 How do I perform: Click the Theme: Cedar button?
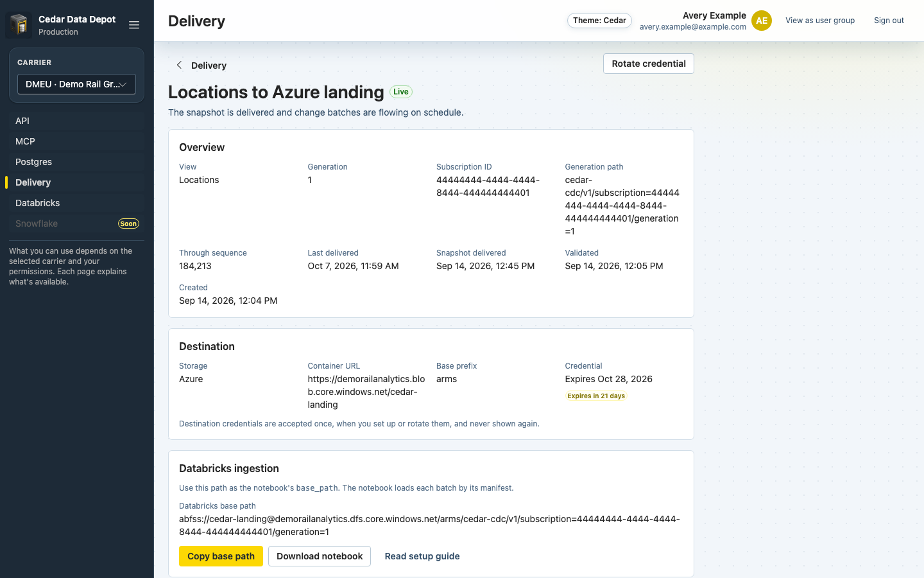tap(599, 21)
